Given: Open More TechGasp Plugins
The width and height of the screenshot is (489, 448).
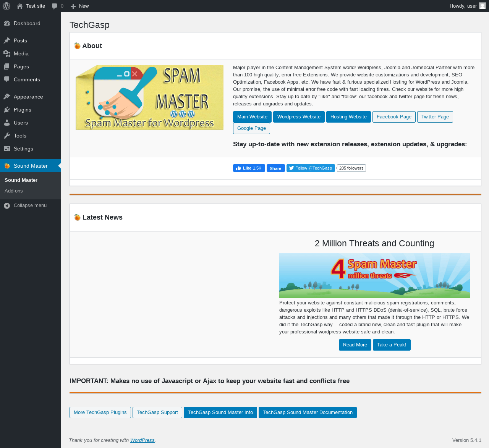Looking at the screenshot, I should pos(100,412).
